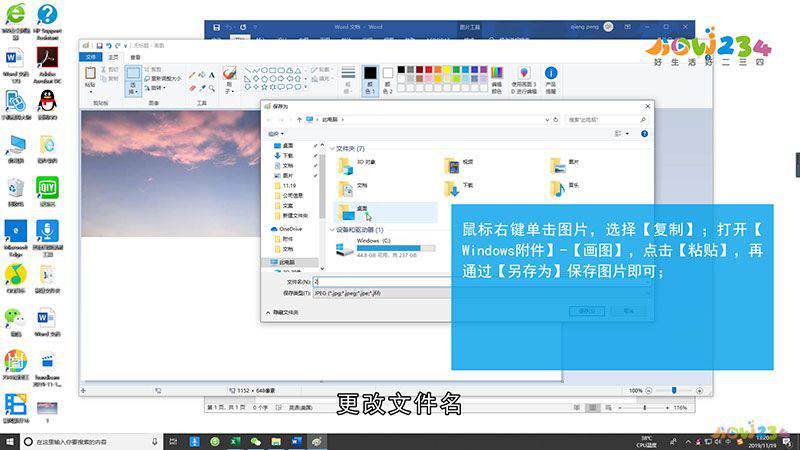The height and width of the screenshot is (450, 800).
Task: Open Excel from the taskbar
Action: coord(235,441)
